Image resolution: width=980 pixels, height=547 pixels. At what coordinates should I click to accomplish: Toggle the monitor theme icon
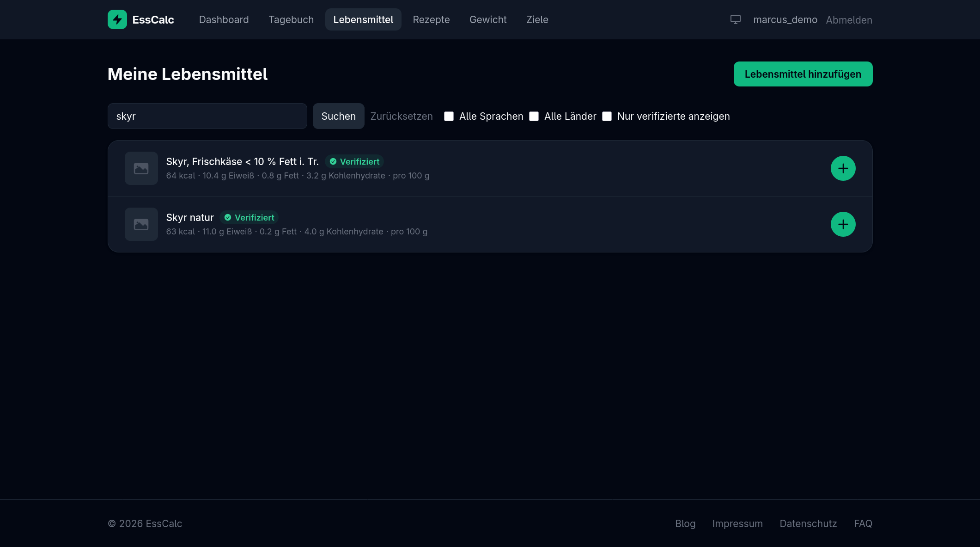tap(736, 19)
